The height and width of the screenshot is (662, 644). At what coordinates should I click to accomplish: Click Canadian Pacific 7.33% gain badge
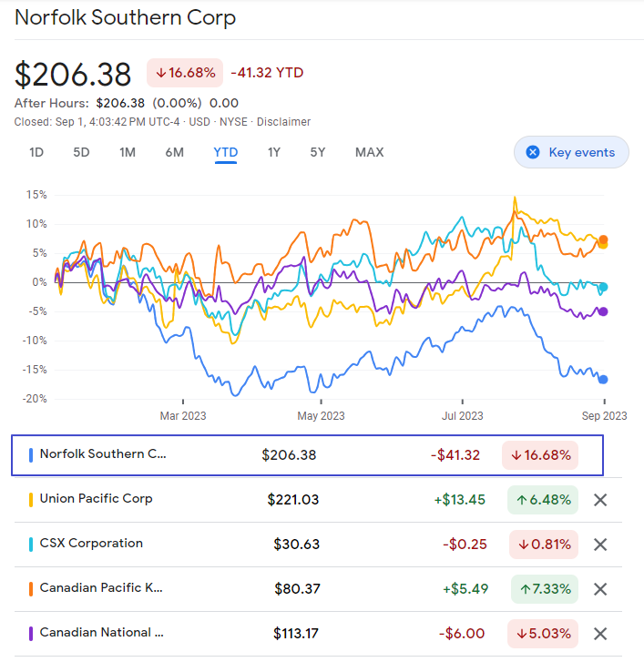pyautogui.click(x=545, y=589)
